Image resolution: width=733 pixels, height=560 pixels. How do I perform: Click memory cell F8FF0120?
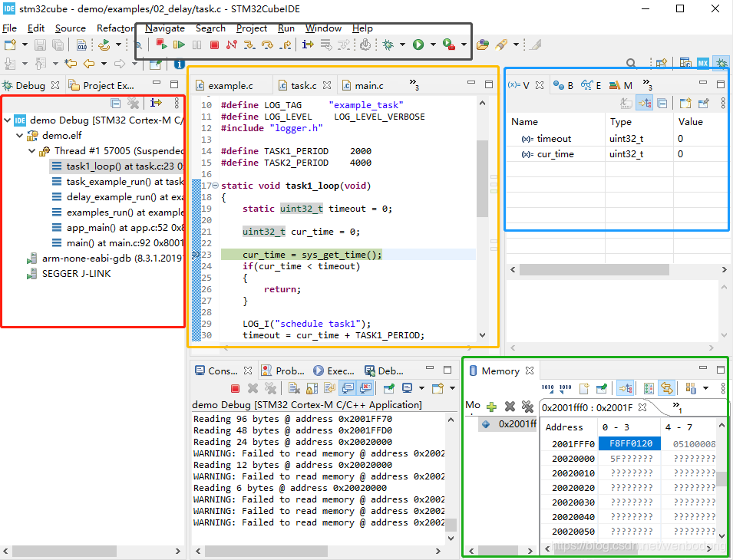click(x=629, y=443)
